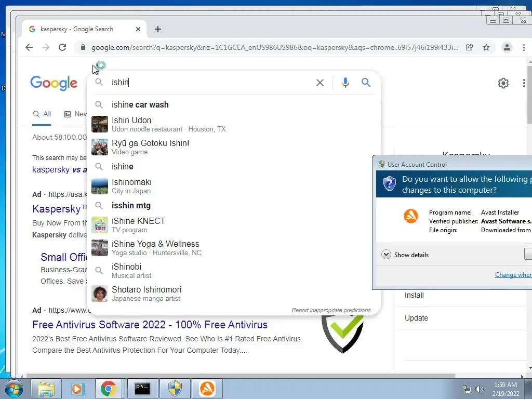This screenshot has height=399, width=532.
Task: Launch Windows Media Player from taskbar
Action: pos(77,389)
